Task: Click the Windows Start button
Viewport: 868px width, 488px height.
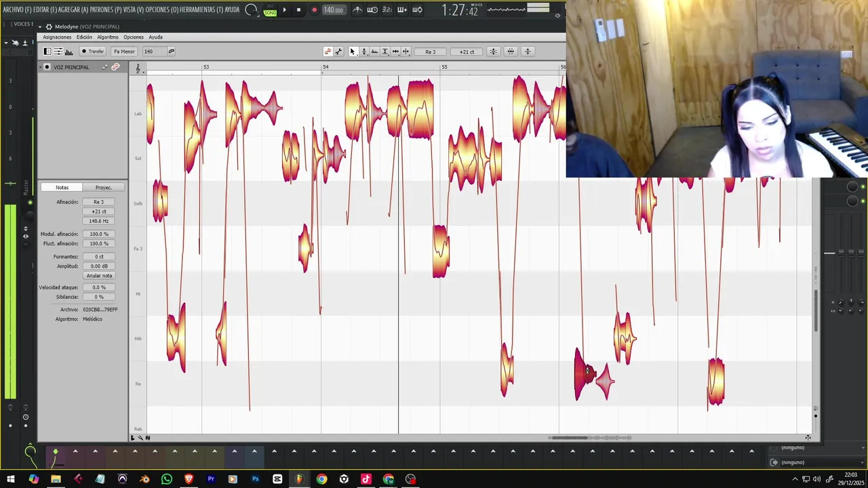Action: click(x=11, y=479)
